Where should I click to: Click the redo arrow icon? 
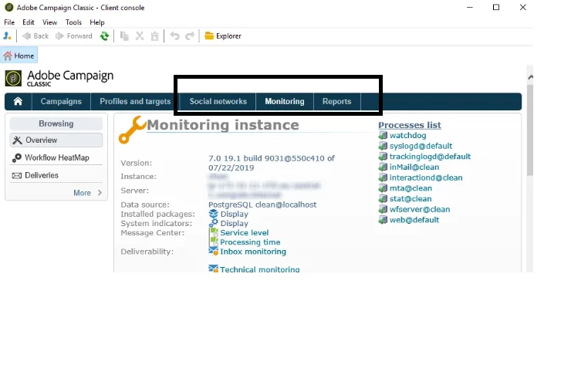190,36
